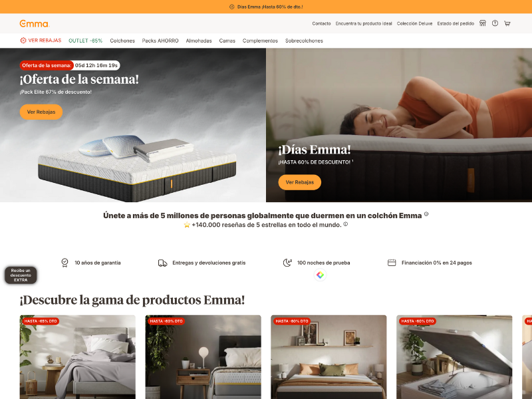This screenshot has height=399, width=532.
Task: Click the 100 noches moon icon
Action: tap(287, 263)
